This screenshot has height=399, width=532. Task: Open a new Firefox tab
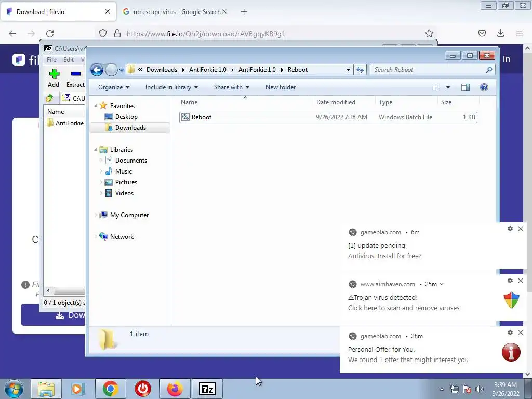click(x=244, y=12)
